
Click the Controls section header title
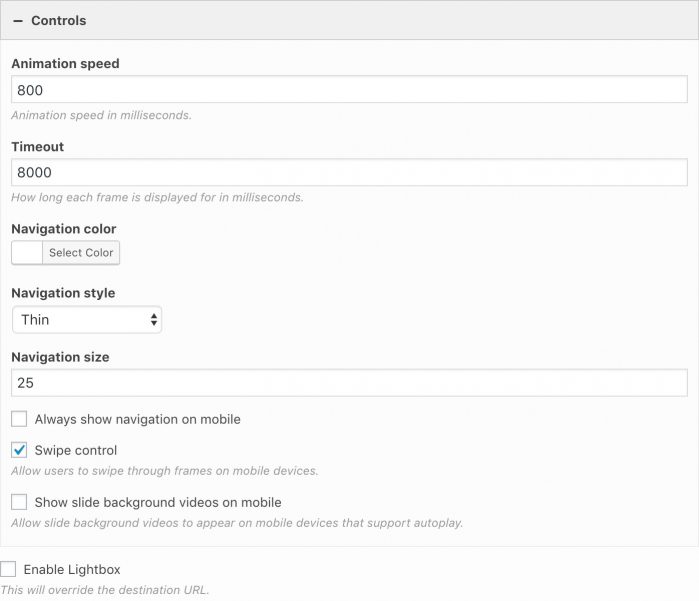tap(58, 21)
